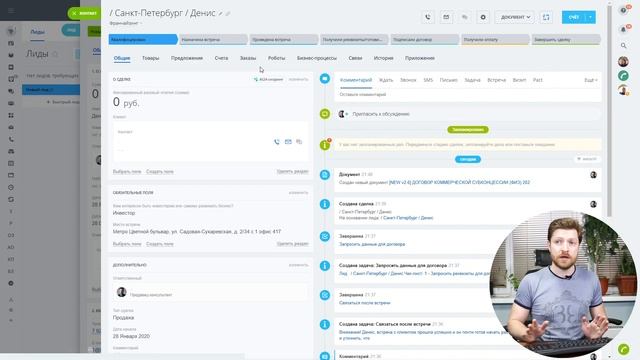Open chat icon in the client contact card
640x360 pixels.
click(299, 142)
